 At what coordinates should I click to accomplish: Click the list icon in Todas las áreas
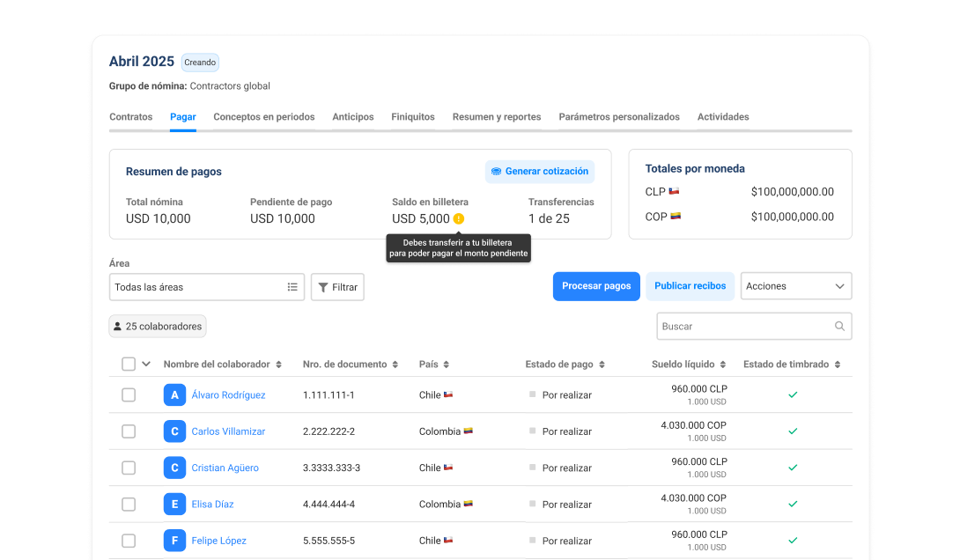292,287
